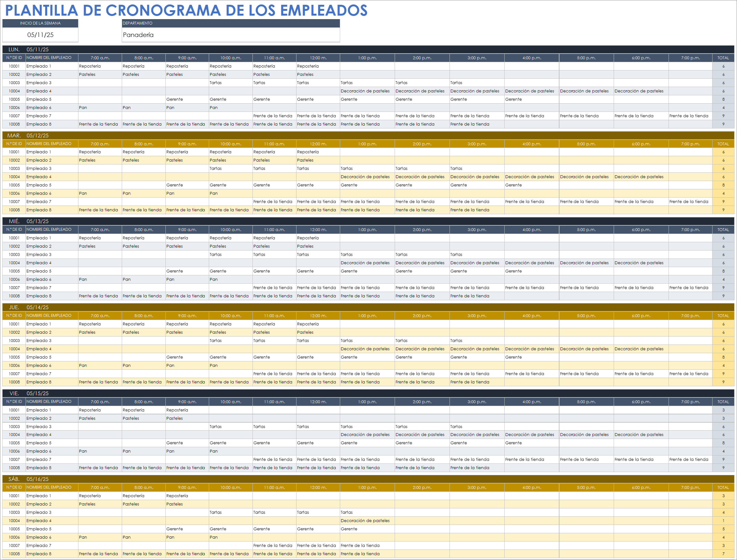Click Friday's Empleado 1 total value 3
The width and height of the screenshot is (737, 560).
point(723,410)
